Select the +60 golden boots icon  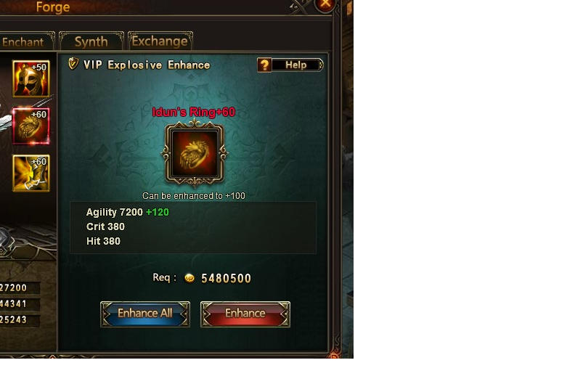click(31, 173)
